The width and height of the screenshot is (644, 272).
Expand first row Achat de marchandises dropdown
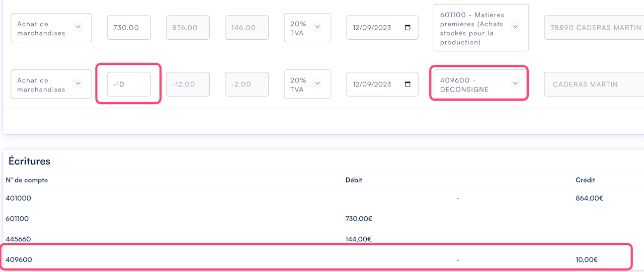[x=78, y=28]
